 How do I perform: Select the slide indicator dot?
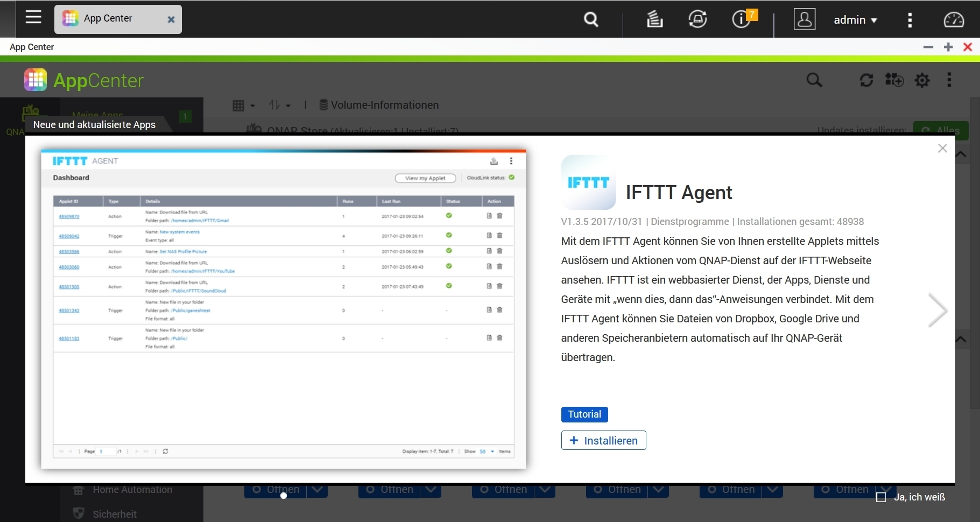pos(284,495)
